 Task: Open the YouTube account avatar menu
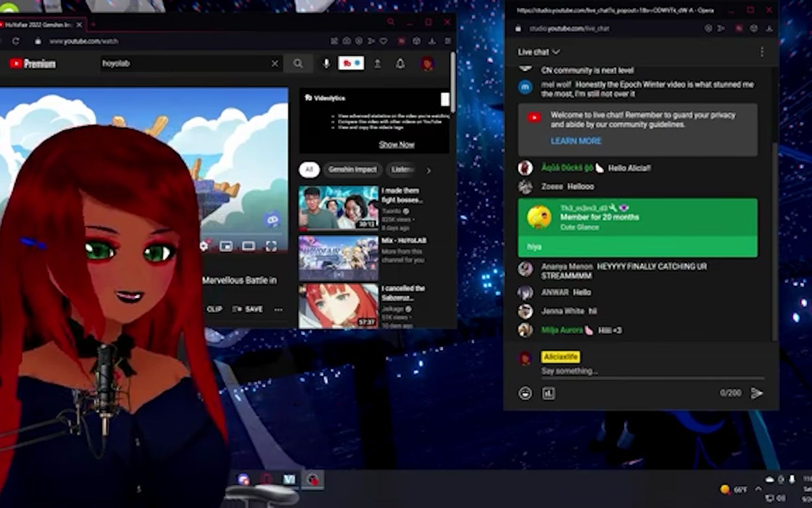click(x=427, y=63)
